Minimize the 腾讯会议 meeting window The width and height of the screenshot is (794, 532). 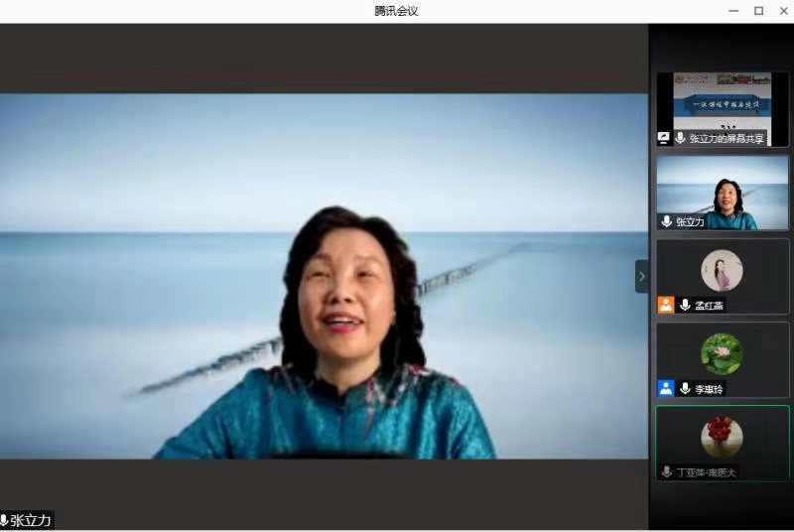click(x=733, y=11)
